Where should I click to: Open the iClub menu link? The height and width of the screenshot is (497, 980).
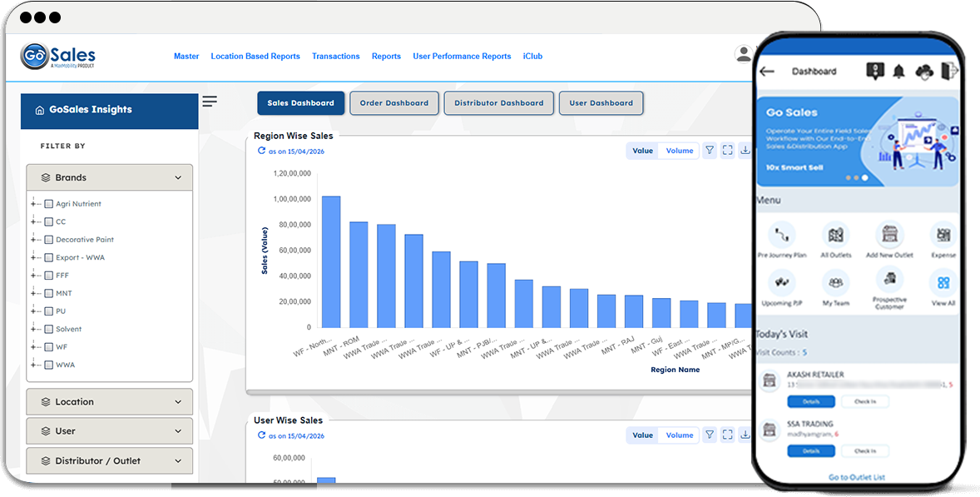tap(532, 57)
